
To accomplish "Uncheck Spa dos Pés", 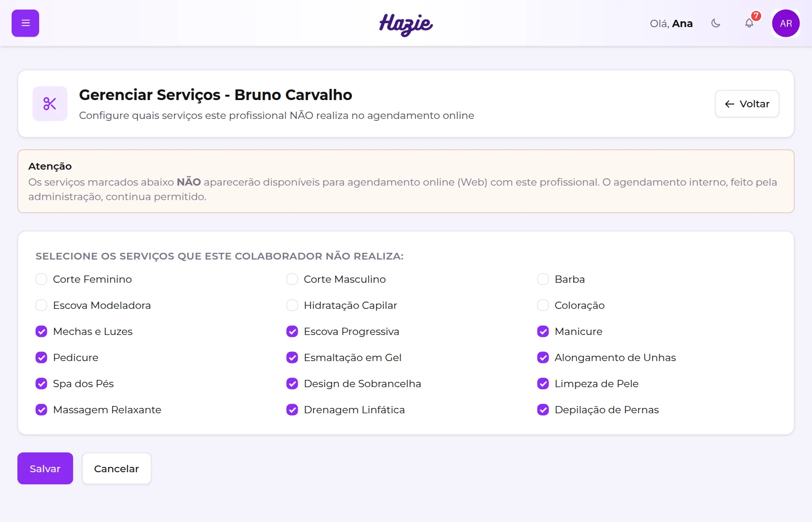I will 42,384.
